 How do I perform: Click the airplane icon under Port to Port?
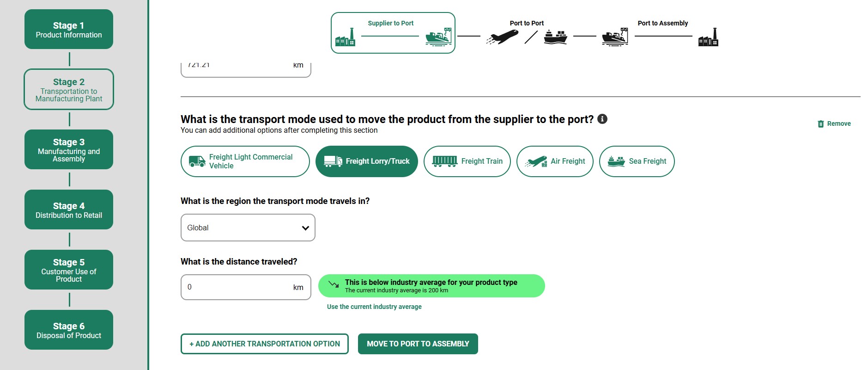point(502,37)
